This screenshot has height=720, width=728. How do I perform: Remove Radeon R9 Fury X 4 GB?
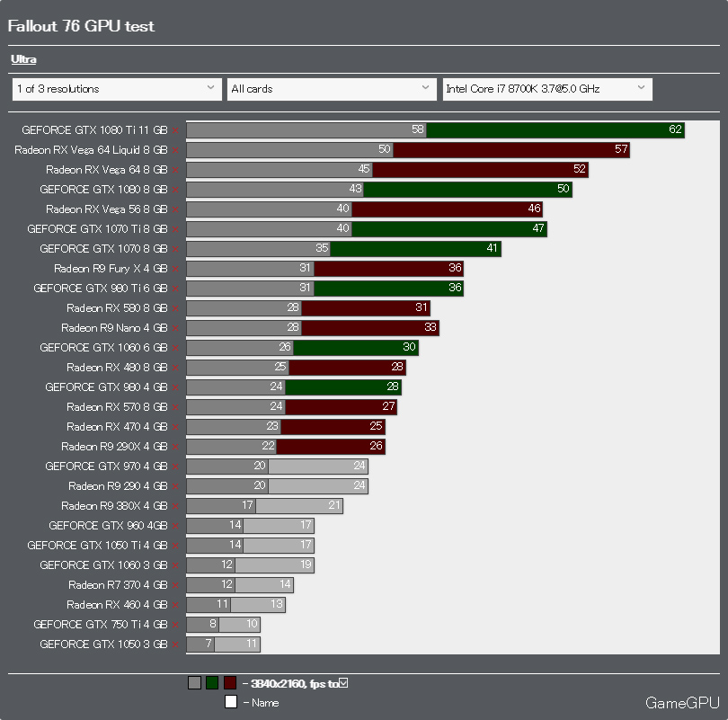tap(175, 269)
